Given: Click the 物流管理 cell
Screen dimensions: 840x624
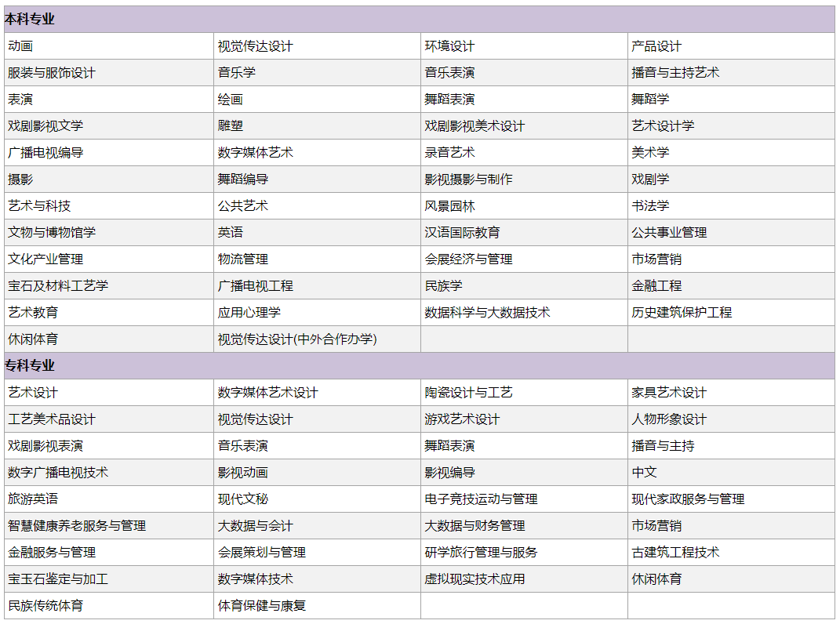Looking at the screenshot, I should coord(317,259).
